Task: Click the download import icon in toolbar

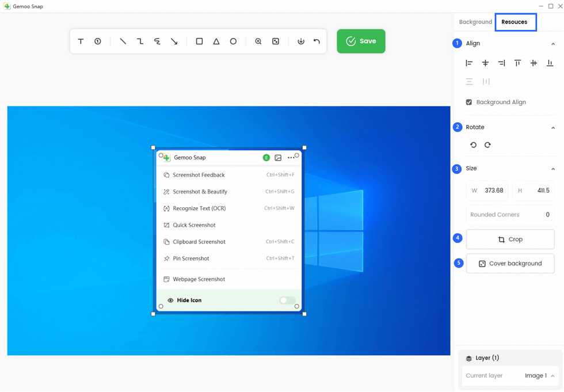Action: [x=301, y=41]
